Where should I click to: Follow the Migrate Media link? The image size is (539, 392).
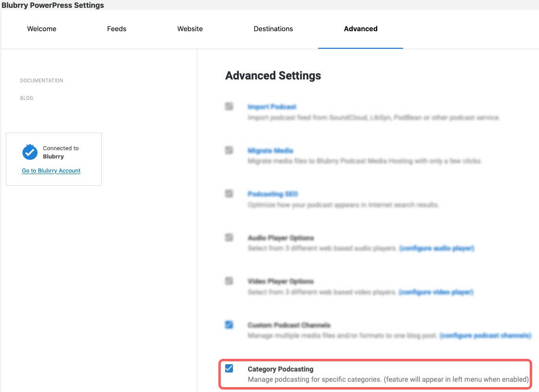tap(270, 151)
